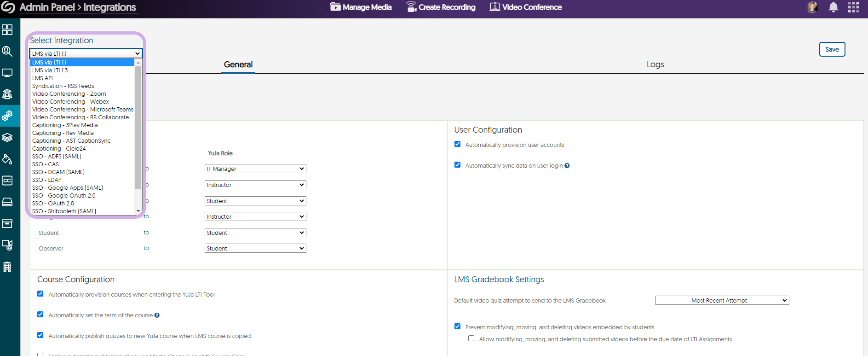Open the paint bucket branding sidebar icon

(x=7, y=159)
